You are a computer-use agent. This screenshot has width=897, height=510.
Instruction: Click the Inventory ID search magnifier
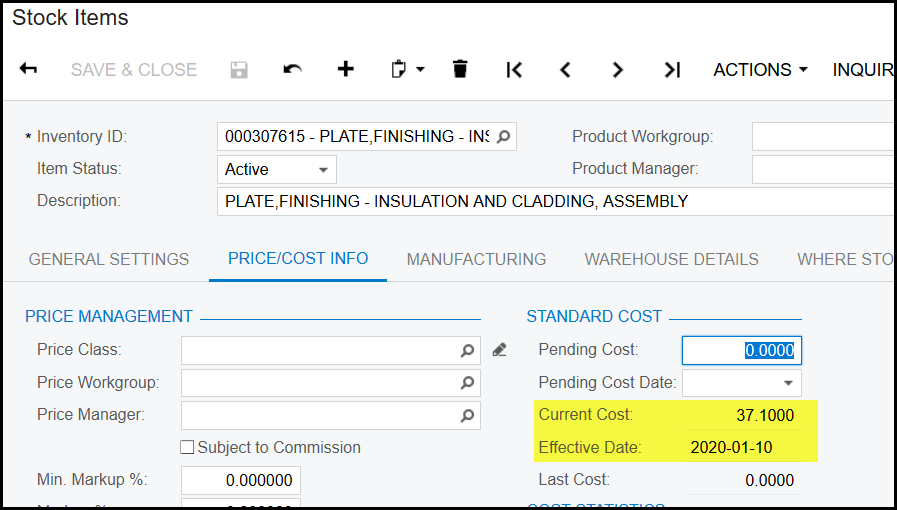pyautogui.click(x=503, y=137)
